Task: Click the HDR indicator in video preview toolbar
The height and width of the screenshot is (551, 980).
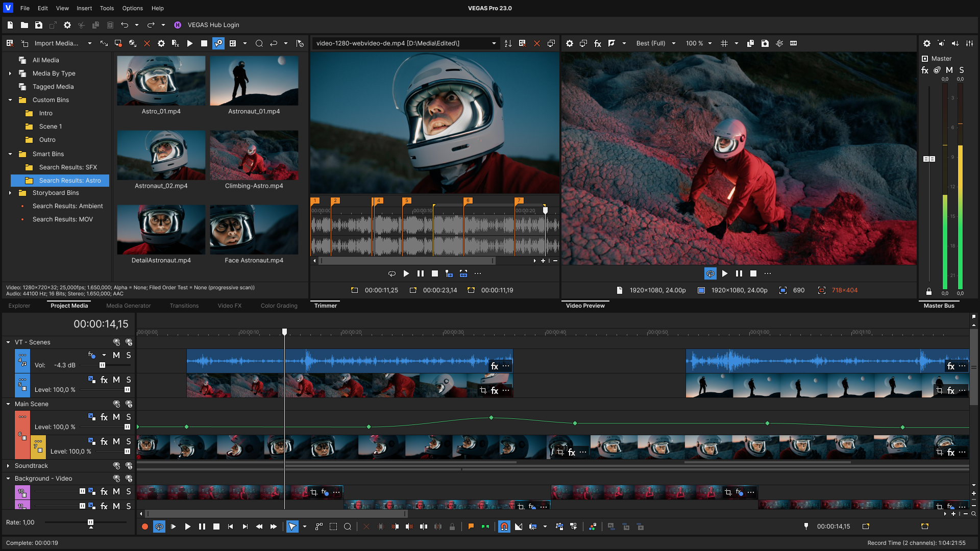Action: point(794,43)
